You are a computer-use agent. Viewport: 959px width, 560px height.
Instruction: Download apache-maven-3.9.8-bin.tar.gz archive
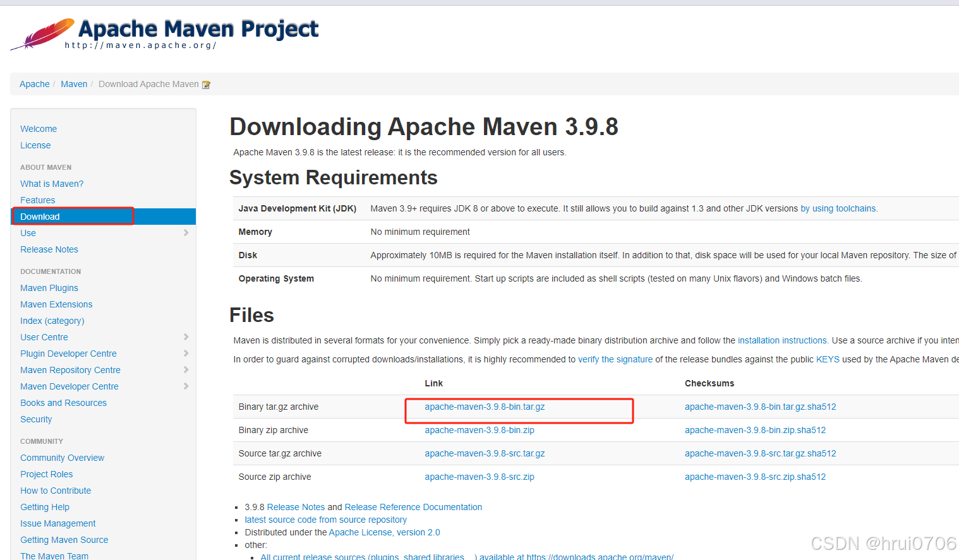tap(485, 407)
